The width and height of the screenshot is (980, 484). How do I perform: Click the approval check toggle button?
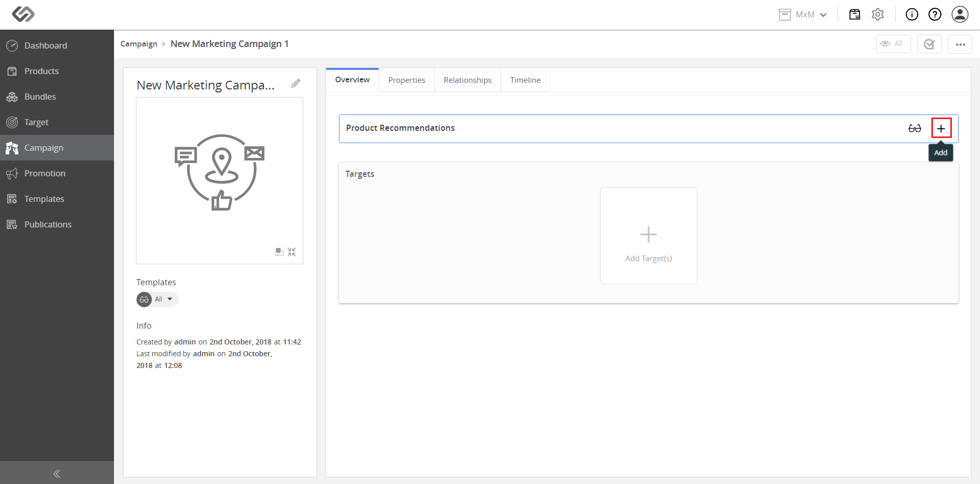pyautogui.click(x=929, y=44)
